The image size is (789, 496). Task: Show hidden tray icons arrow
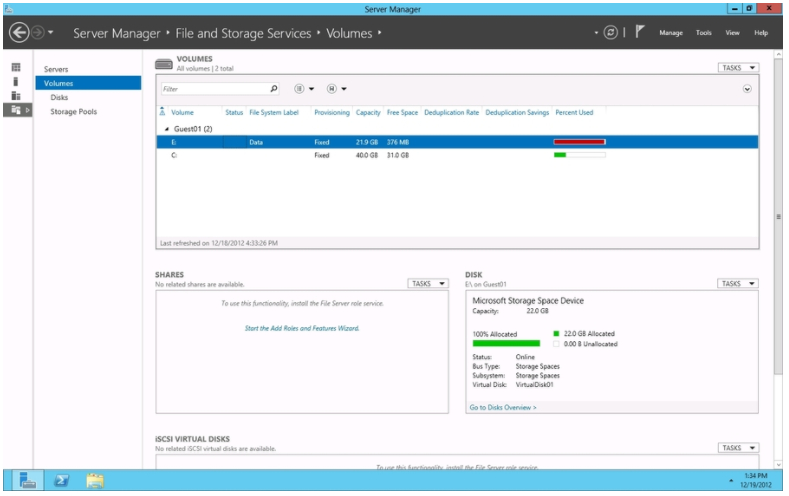pos(731,481)
